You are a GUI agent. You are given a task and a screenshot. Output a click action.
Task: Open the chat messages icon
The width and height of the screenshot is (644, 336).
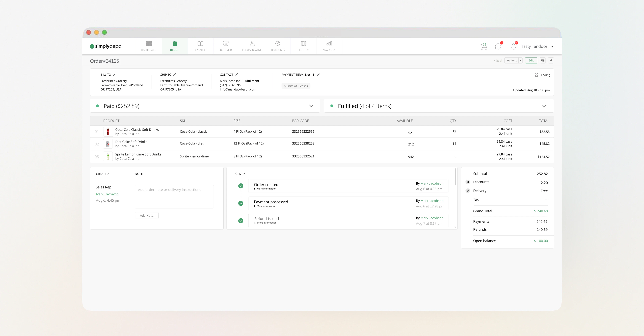[498, 47]
